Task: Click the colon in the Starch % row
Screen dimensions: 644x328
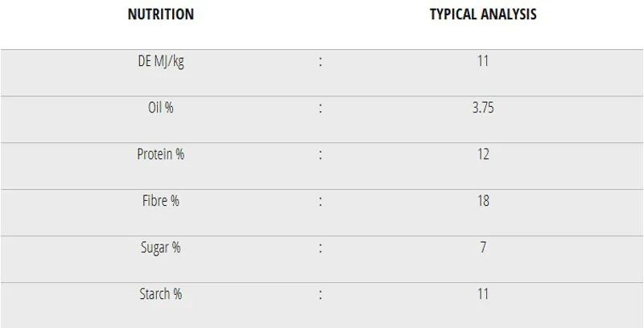Action: [x=320, y=294]
